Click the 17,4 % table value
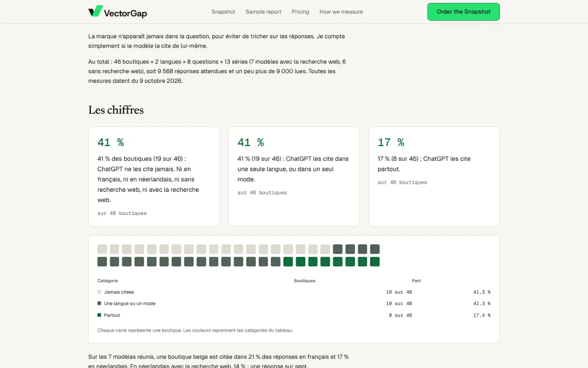This screenshot has width=588, height=368. [482, 315]
